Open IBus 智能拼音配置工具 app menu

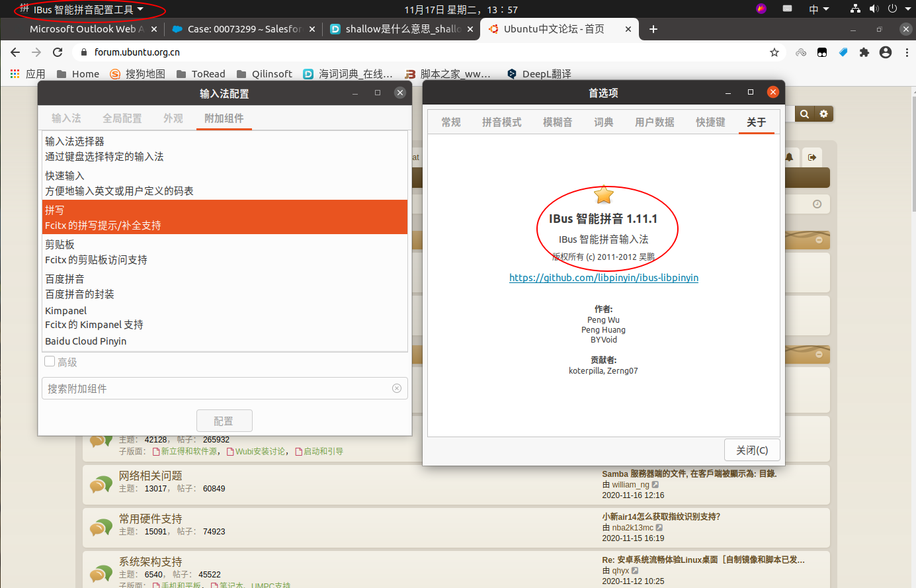[x=82, y=9]
